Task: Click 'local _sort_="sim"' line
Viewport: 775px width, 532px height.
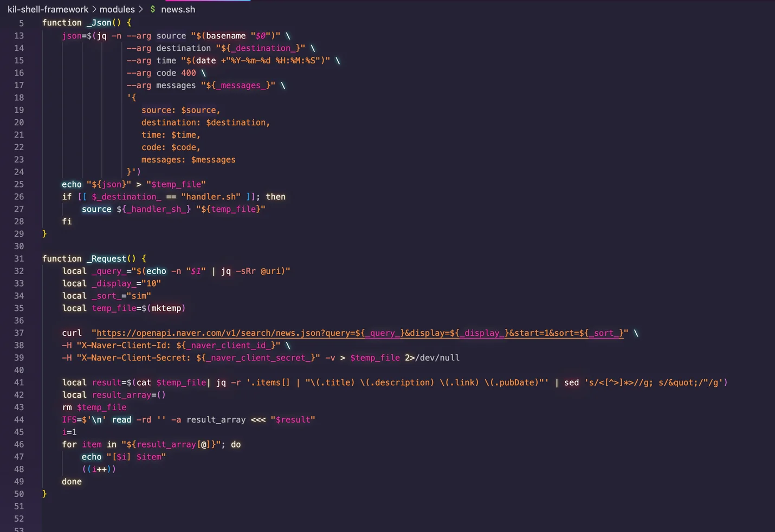Action: coord(106,296)
